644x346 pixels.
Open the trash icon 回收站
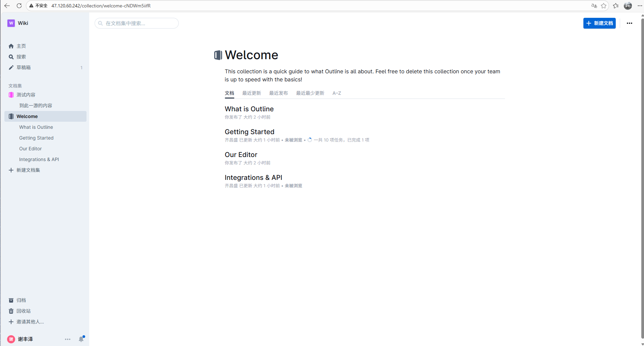[11, 311]
